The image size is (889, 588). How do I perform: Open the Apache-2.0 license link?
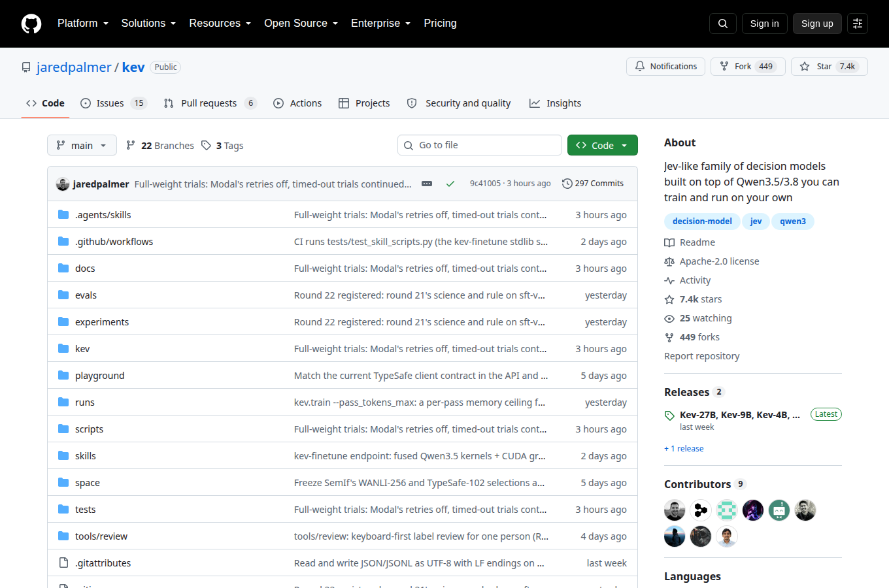(712, 261)
